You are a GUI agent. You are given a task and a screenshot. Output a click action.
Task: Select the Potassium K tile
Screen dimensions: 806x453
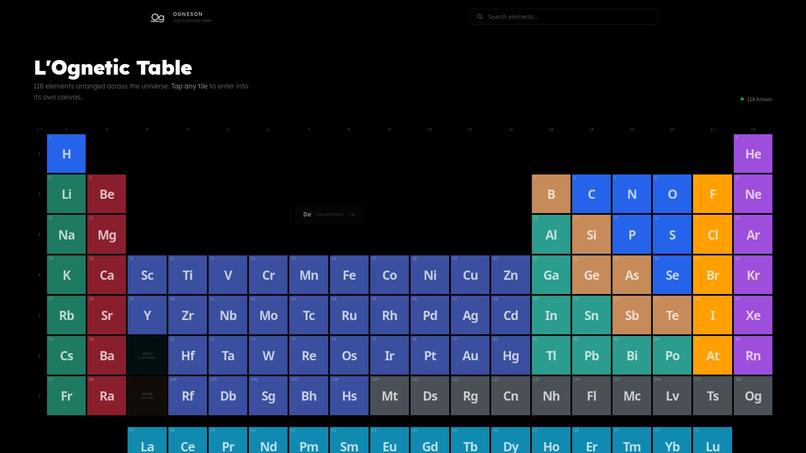point(66,275)
